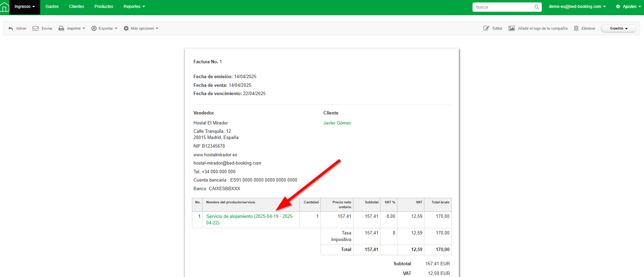Expand the Reportes dropdown menu
The width and height of the screenshot is (644, 277).
click(134, 7)
